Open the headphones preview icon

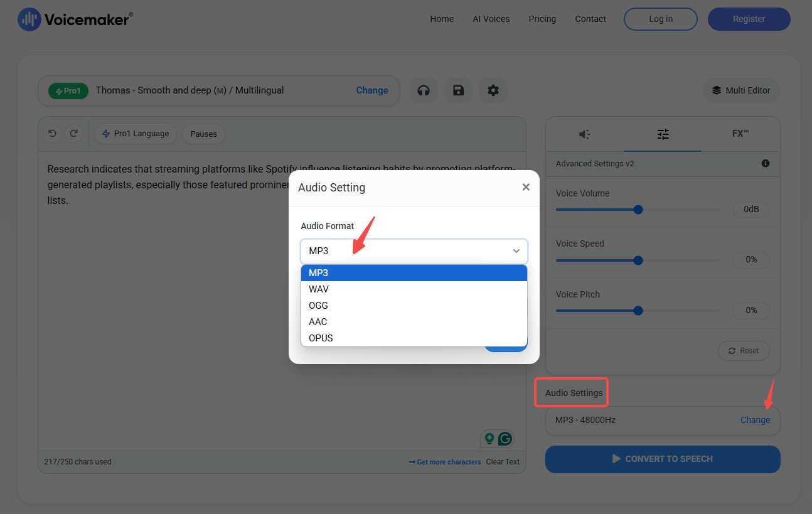tap(424, 90)
